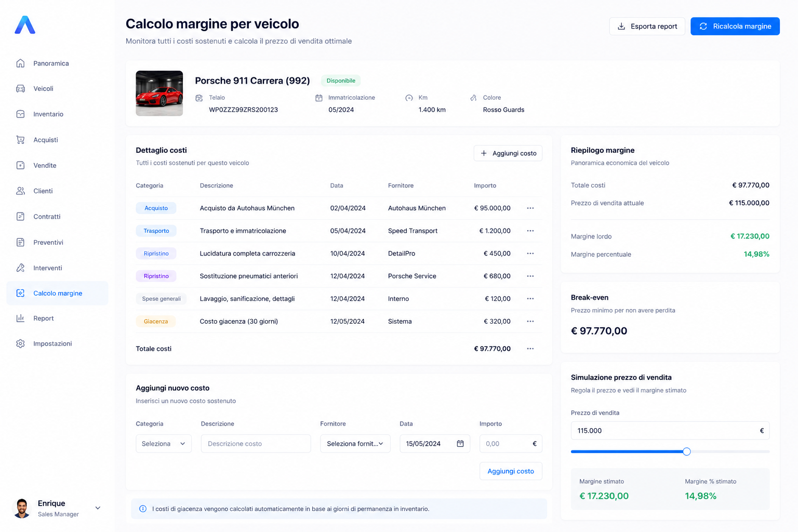Open options menu for the Acquisto row

tap(530, 208)
